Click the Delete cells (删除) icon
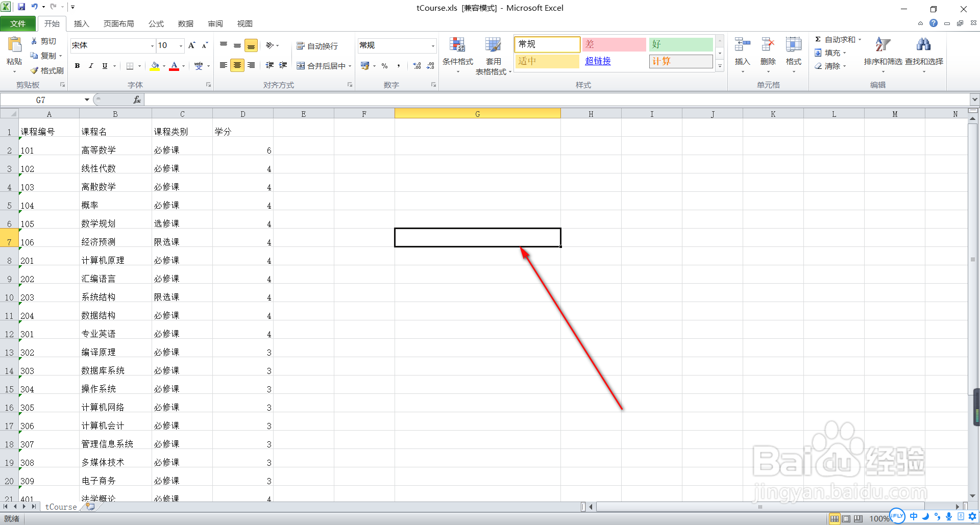Screen dimensions: 980x525 coord(768,45)
